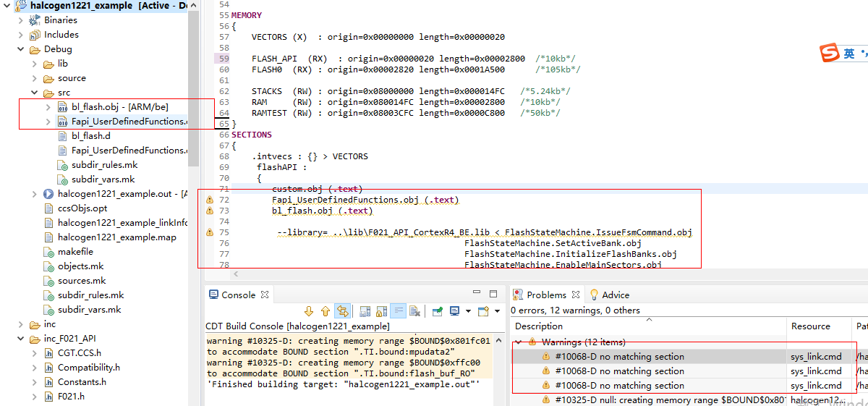Collapse the src folder
The height and width of the screenshot is (406, 868).
[35, 93]
